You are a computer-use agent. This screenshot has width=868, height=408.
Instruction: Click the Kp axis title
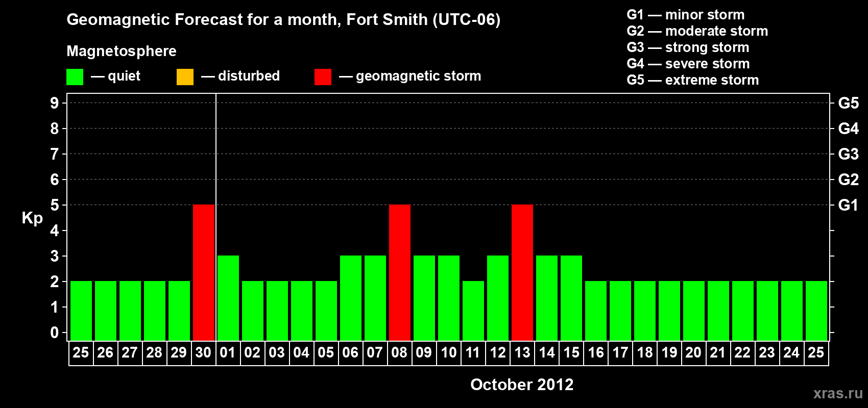click(32, 218)
